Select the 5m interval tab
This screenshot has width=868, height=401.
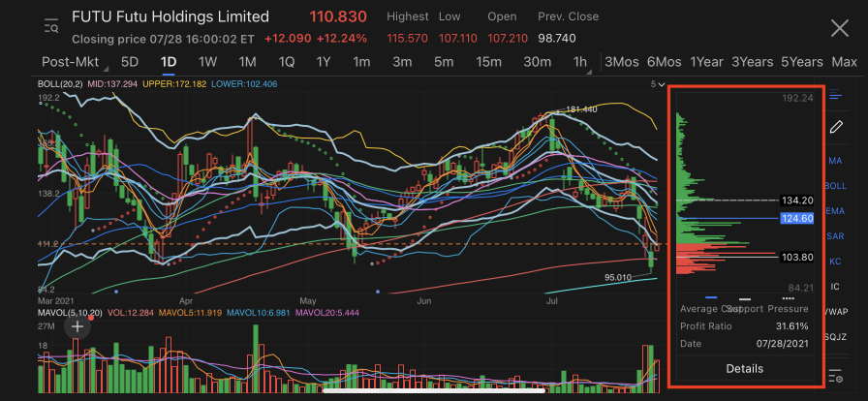[x=444, y=62]
